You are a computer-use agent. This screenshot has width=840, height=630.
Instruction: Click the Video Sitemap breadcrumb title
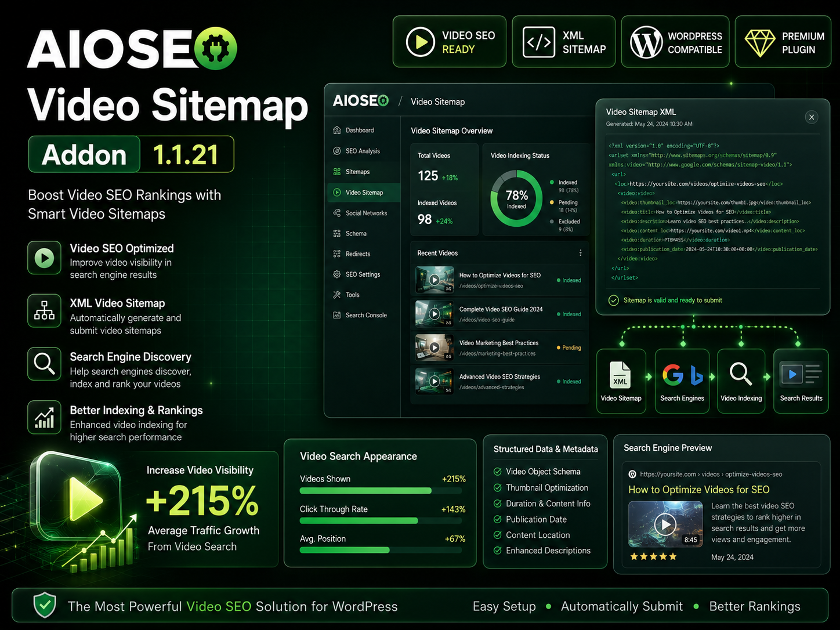438,102
